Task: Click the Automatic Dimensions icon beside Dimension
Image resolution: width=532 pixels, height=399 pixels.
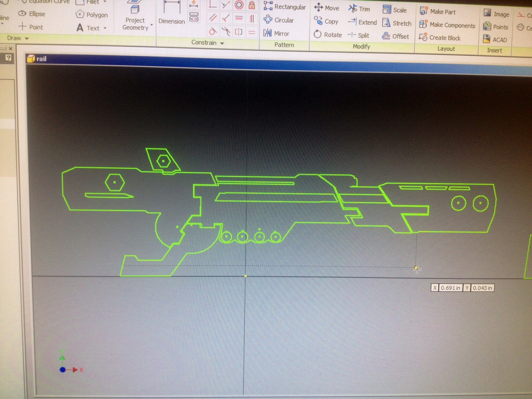Action: point(194,4)
